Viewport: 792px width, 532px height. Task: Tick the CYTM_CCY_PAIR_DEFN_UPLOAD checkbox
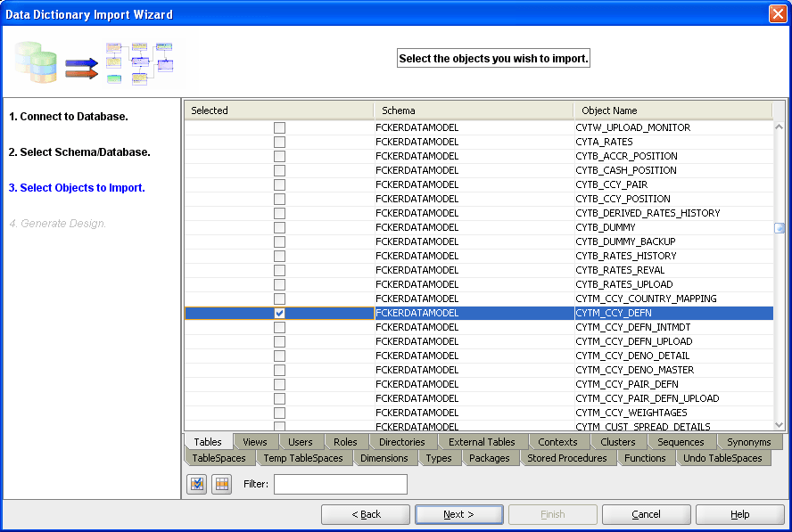279,398
